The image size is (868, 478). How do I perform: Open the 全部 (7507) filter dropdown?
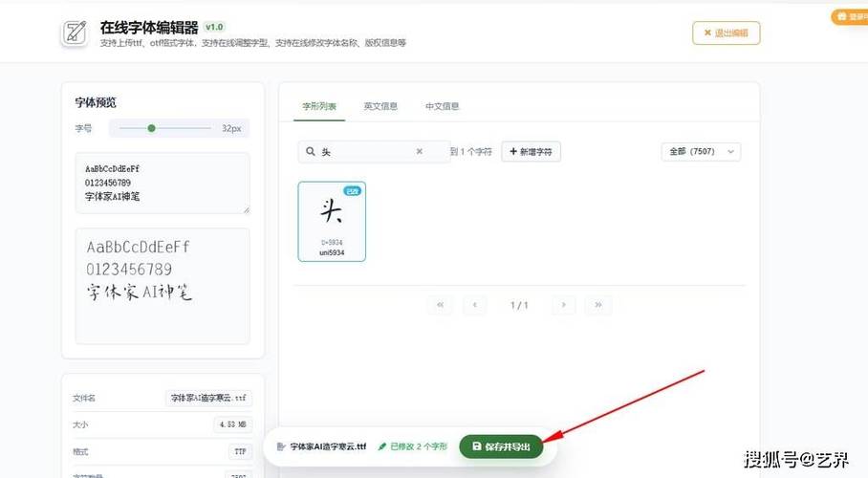coord(701,151)
